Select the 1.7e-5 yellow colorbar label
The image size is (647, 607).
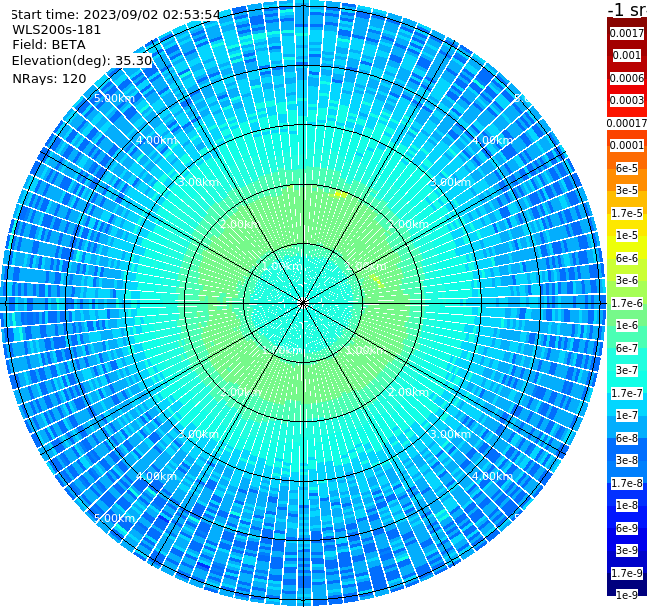coord(627,213)
